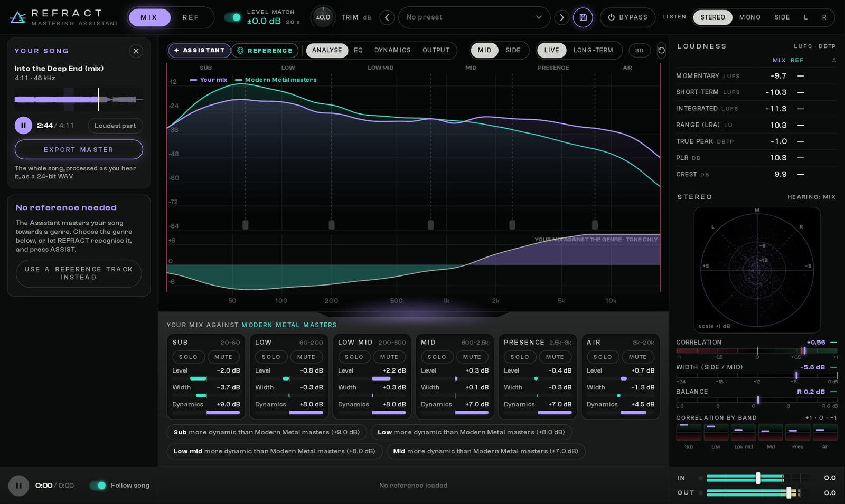Click the Loudest part button
This screenshot has height=504, width=845.
(115, 126)
